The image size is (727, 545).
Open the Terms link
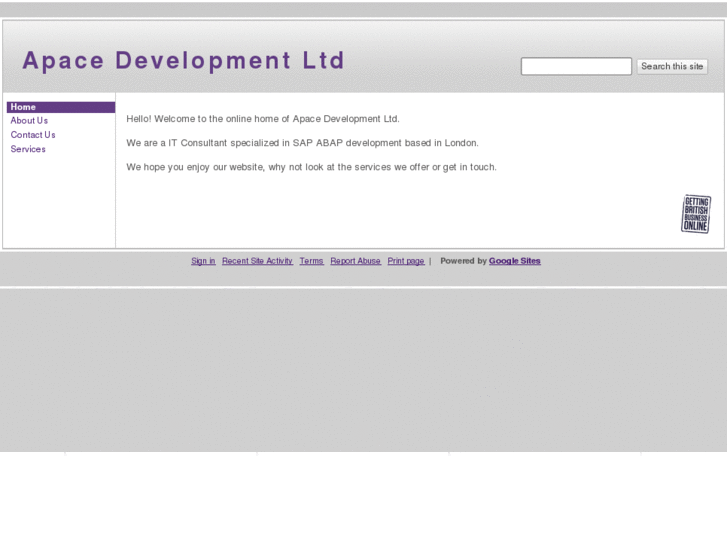(x=311, y=261)
